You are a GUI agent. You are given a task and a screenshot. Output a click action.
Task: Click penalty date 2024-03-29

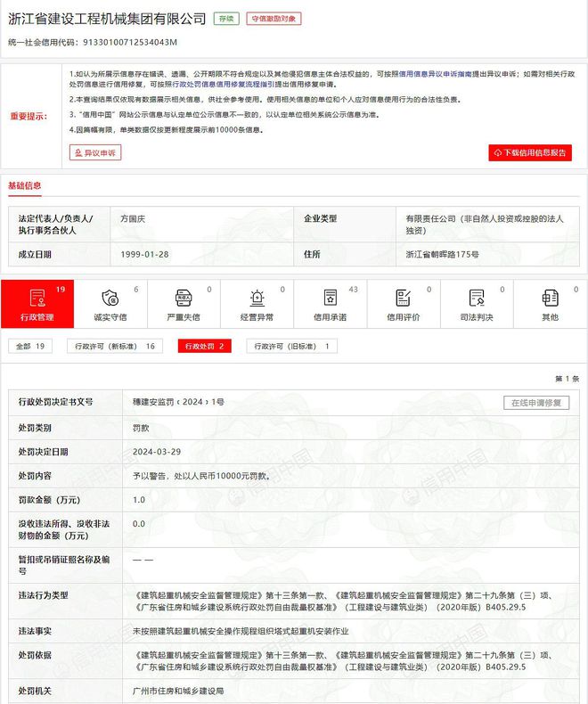157,452
